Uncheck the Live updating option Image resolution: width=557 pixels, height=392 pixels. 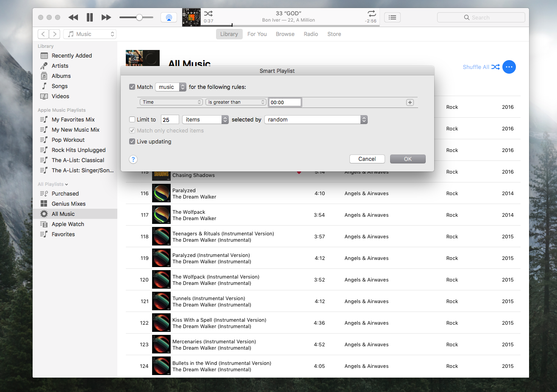132,141
